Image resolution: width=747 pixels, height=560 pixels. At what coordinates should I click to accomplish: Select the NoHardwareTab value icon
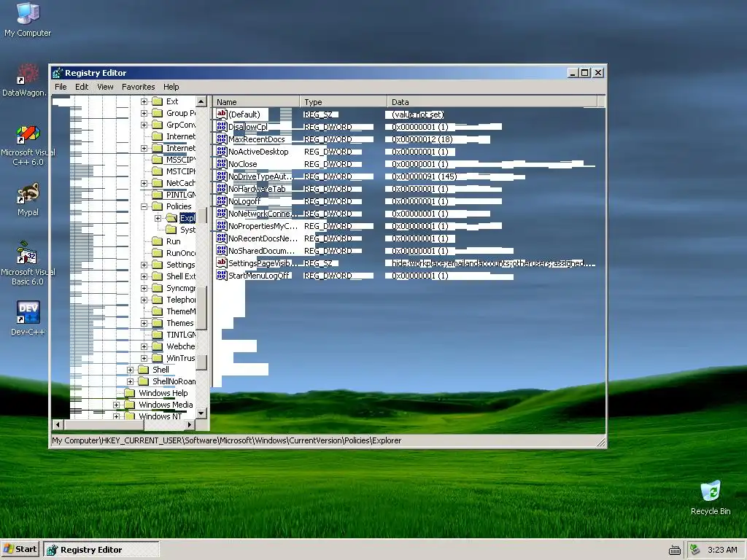point(221,188)
